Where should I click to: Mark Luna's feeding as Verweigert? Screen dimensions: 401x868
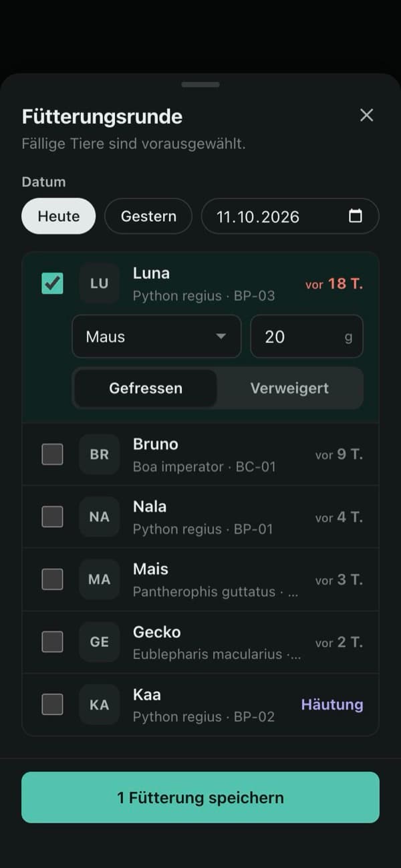coord(289,388)
